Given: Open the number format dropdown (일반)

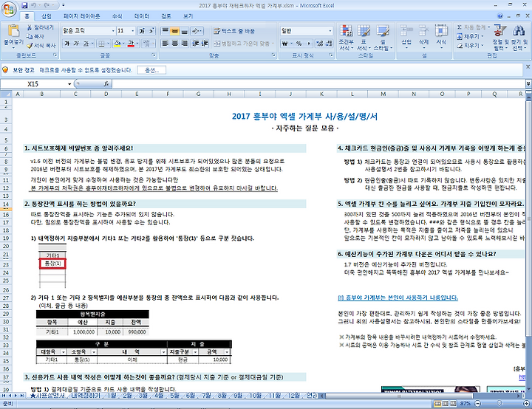Looking at the screenshot, I should coord(330,31).
